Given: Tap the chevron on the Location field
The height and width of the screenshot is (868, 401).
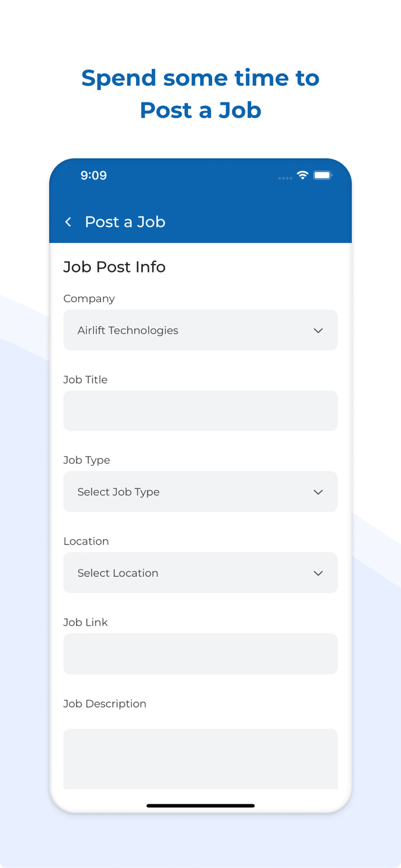Looking at the screenshot, I should coord(318,573).
